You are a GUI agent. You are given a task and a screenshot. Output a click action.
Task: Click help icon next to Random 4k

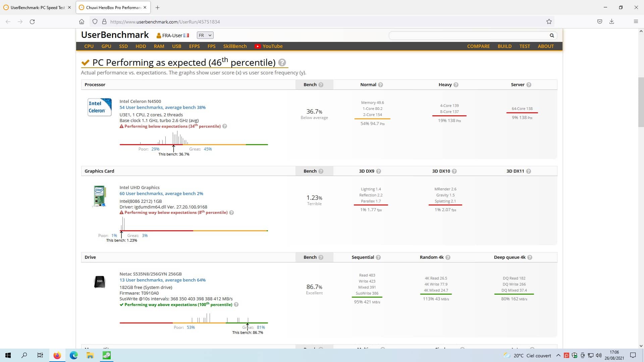point(448,257)
